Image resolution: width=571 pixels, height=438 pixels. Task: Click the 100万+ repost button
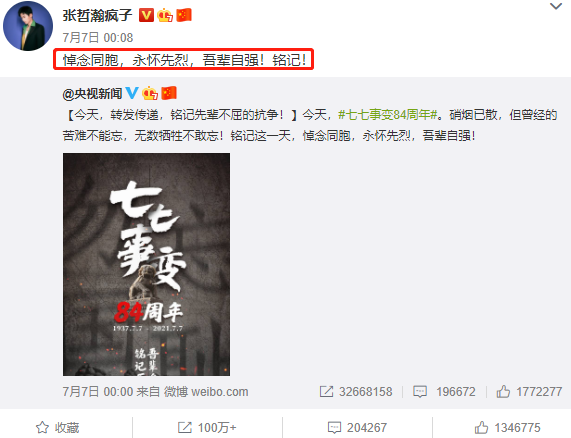207,427
